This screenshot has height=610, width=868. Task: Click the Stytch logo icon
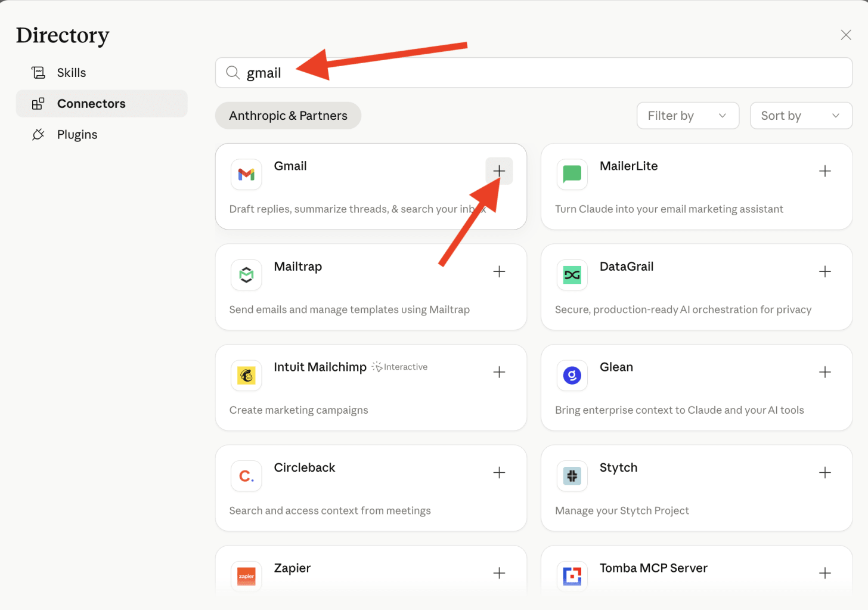pyautogui.click(x=572, y=476)
